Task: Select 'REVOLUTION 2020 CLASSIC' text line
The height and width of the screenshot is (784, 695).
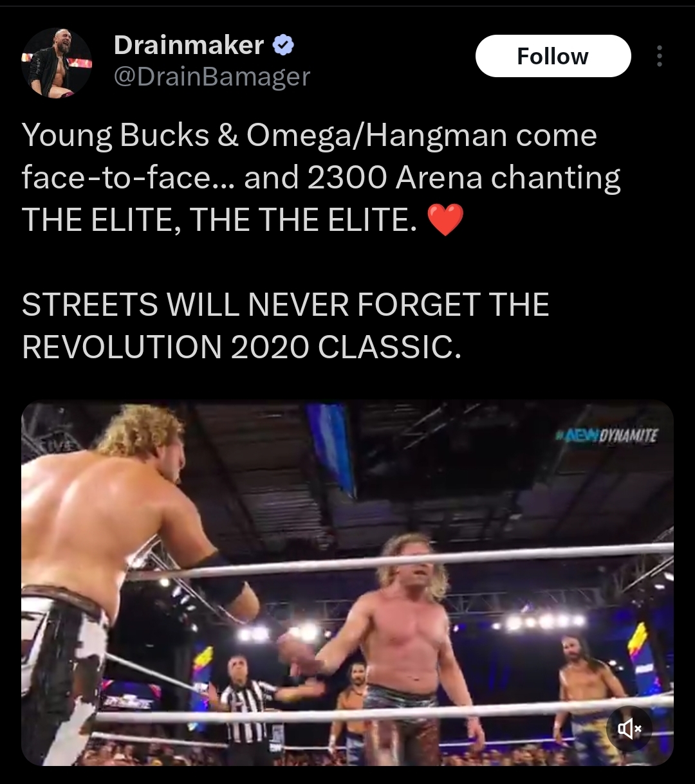Action: tap(242, 347)
